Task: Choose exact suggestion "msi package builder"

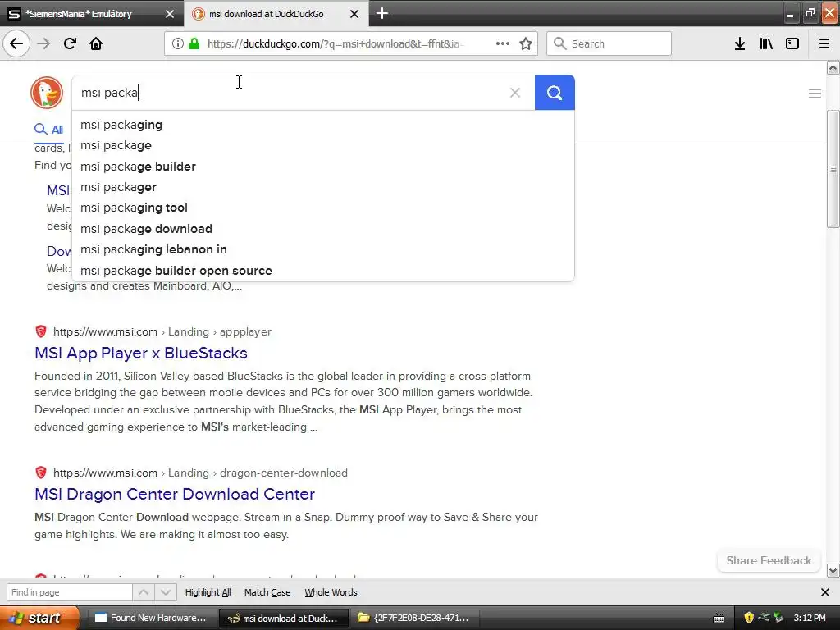Action: click(x=323, y=167)
